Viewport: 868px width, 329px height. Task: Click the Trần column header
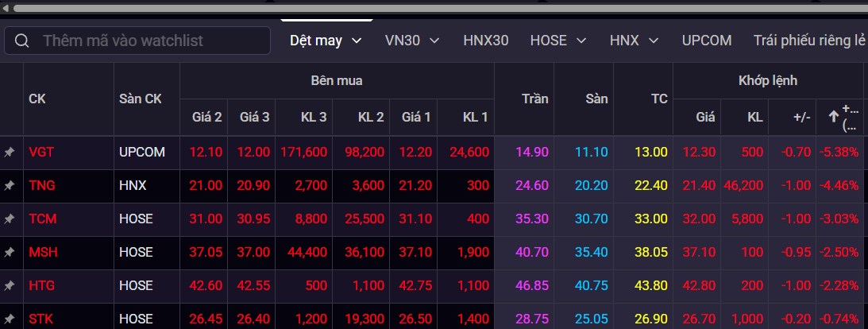pyautogui.click(x=534, y=99)
